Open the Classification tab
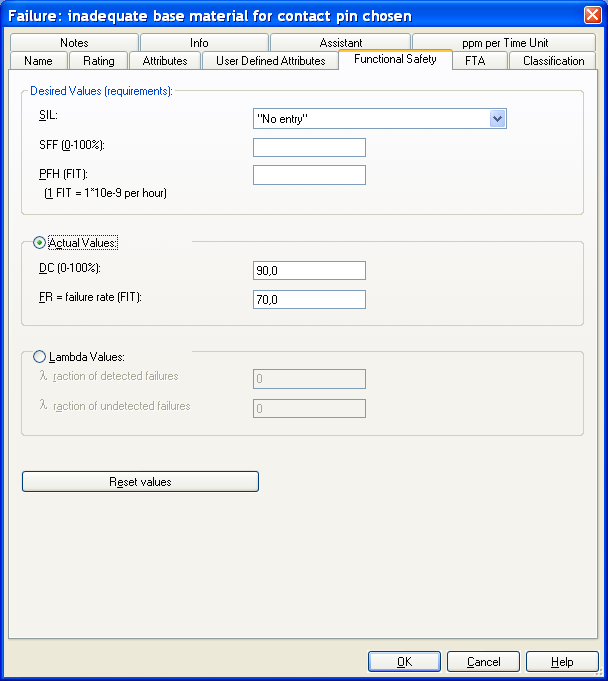This screenshot has width=608, height=681. 553,61
